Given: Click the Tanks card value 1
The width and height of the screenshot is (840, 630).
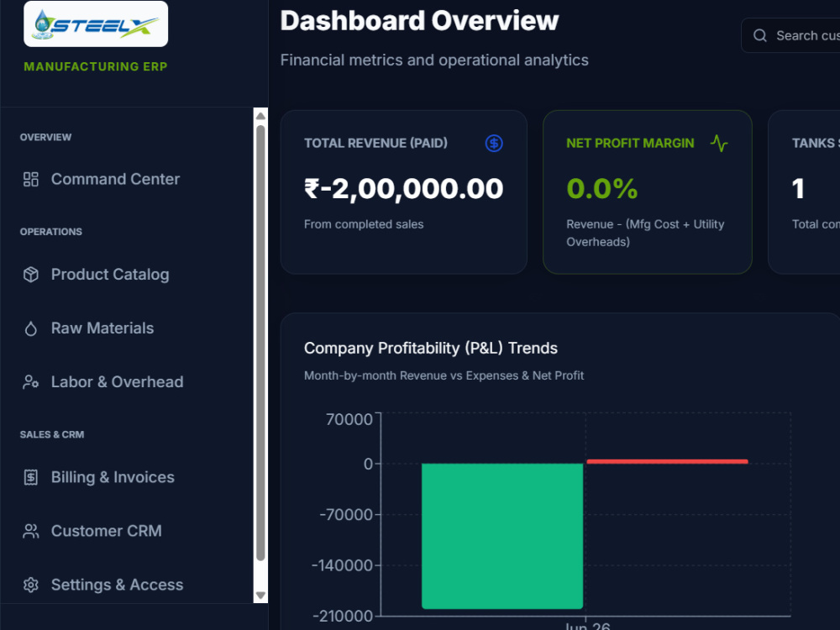Looking at the screenshot, I should click(798, 188).
